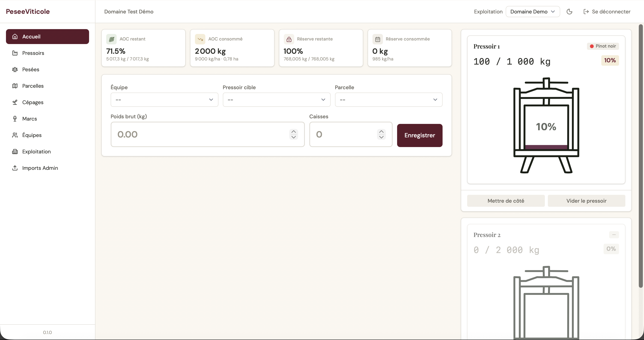644x340 pixels.
Task: Open the Exploitation Domaine Demo dropdown
Action: (x=533, y=12)
